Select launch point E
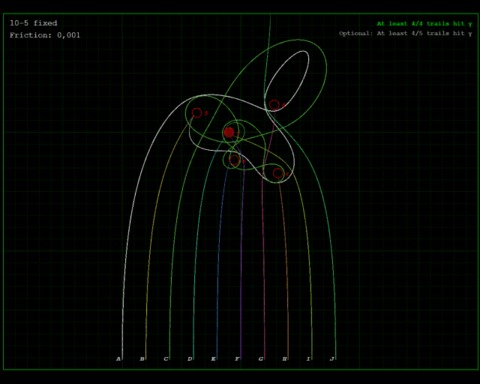480x384 pixels. click(213, 359)
